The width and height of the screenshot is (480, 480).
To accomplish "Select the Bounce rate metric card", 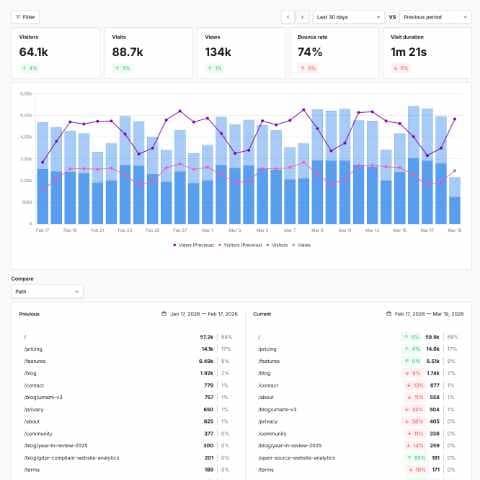I will point(334,53).
